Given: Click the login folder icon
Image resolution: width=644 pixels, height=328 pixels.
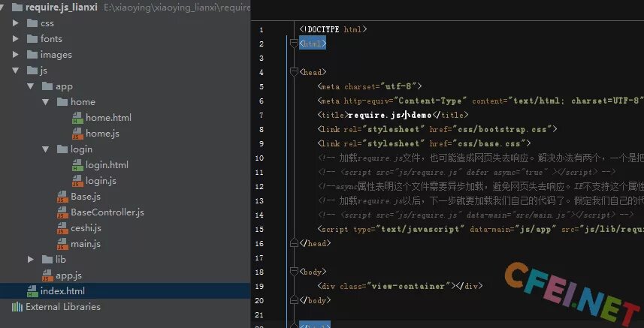Looking at the screenshot, I should click(x=62, y=149).
